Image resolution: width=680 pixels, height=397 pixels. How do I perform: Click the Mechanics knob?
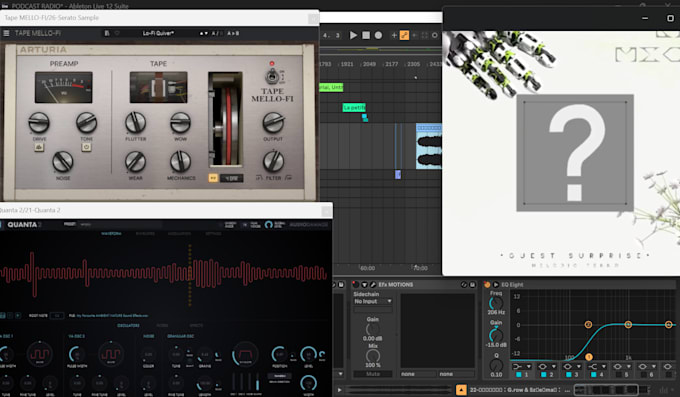point(180,162)
